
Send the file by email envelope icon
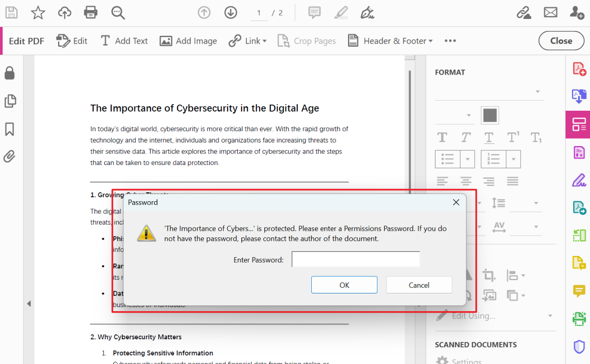[551, 13]
